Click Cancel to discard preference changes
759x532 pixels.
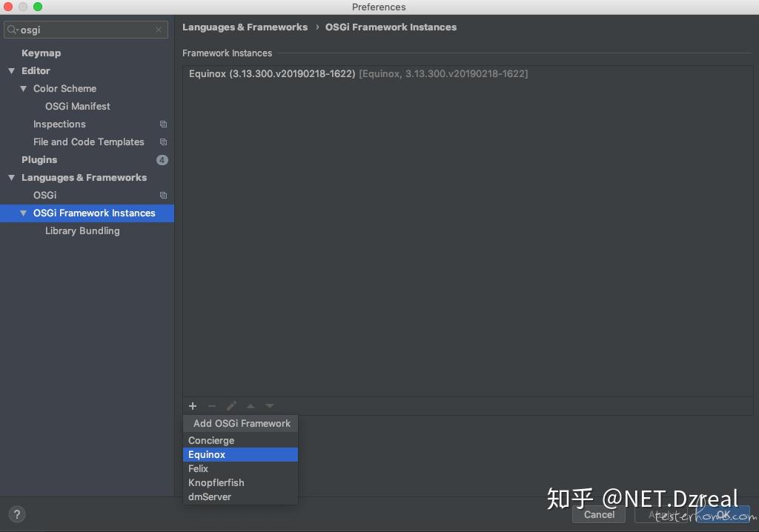click(x=599, y=514)
